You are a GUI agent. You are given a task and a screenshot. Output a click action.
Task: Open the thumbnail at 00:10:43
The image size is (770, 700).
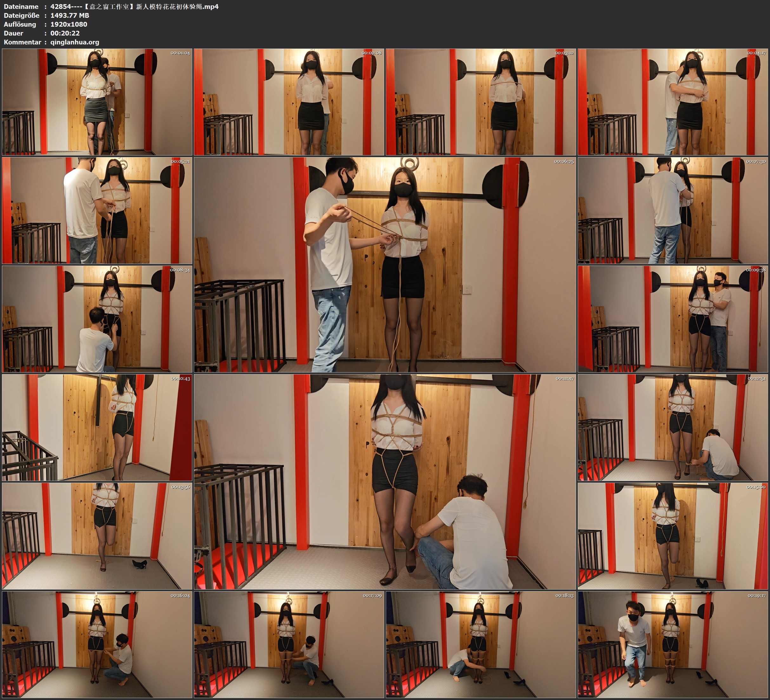[97, 427]
